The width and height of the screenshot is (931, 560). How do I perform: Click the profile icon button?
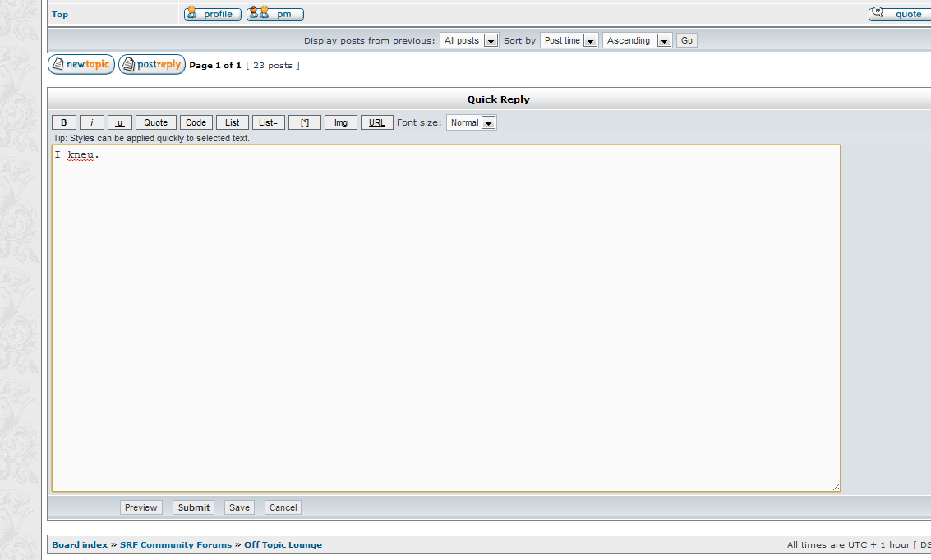click(213, 14)
